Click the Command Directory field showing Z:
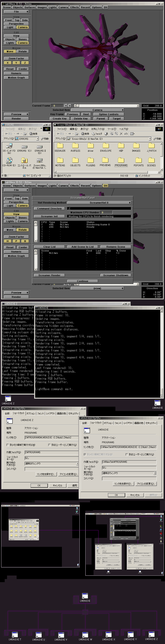 (x=99, y=208)
